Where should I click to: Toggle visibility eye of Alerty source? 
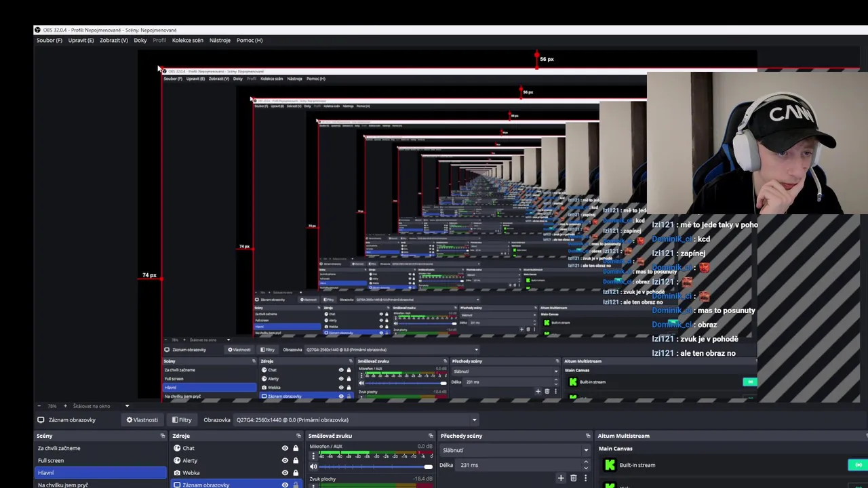click(285, 460)
